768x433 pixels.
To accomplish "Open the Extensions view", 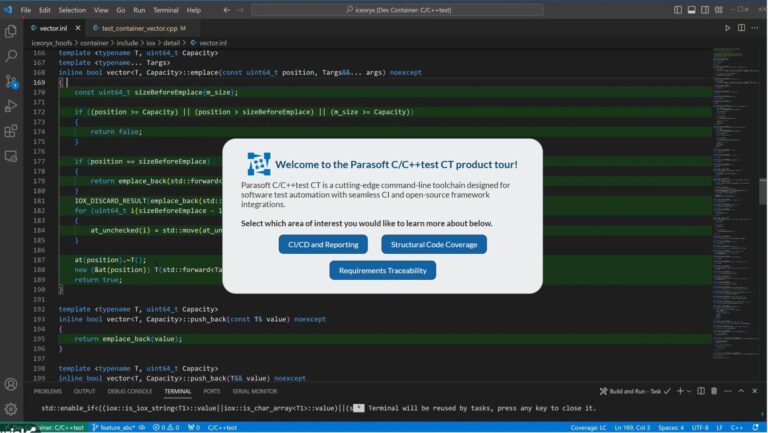I will click(x=11, y=131).
